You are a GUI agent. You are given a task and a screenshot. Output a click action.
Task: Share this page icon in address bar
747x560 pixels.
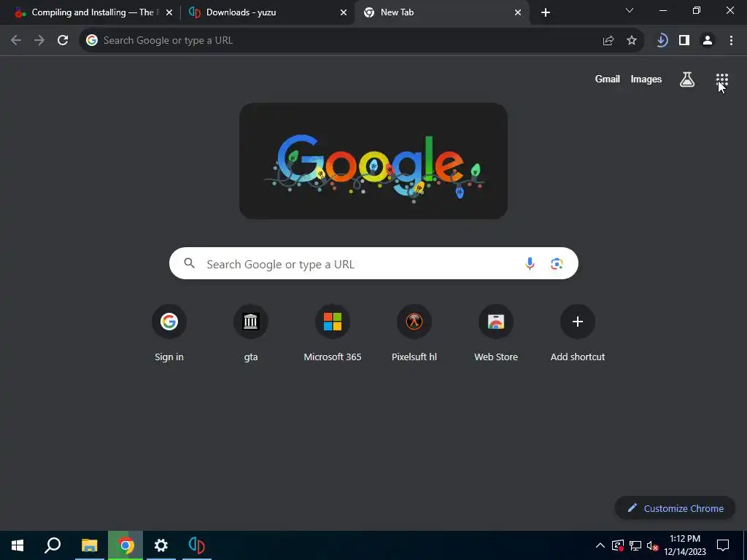click(x=608, y=41)
